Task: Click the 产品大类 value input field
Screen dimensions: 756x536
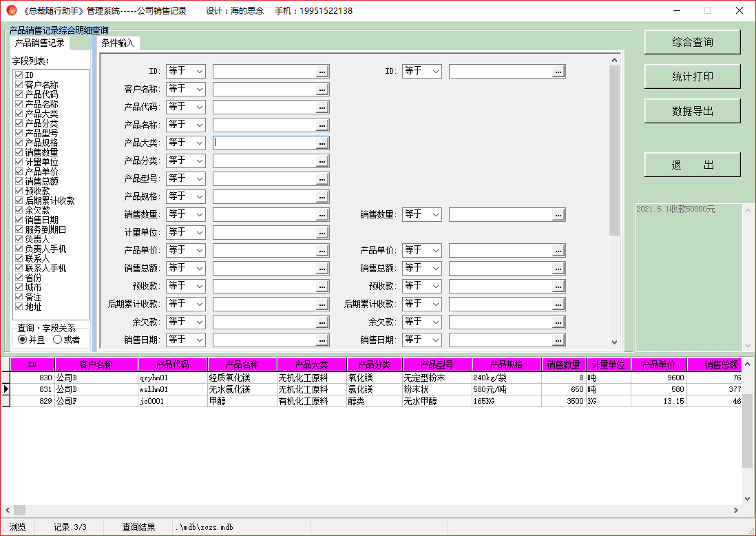Action: [x=264, y=143]
